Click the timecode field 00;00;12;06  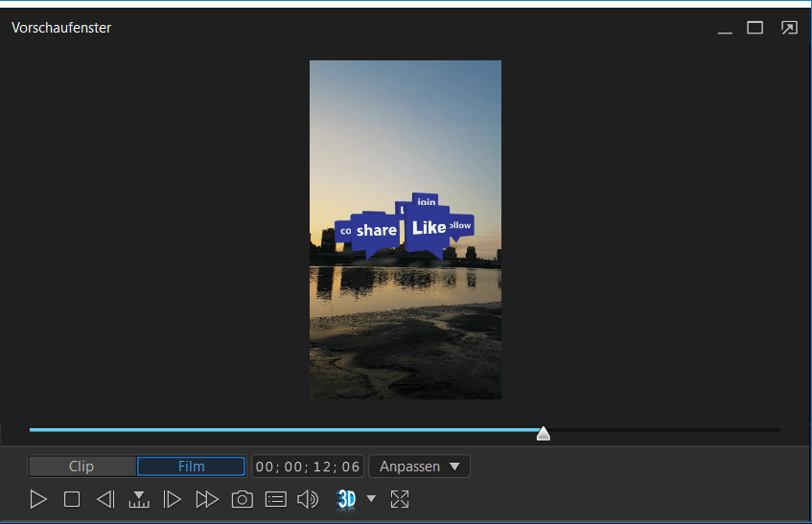308,467
